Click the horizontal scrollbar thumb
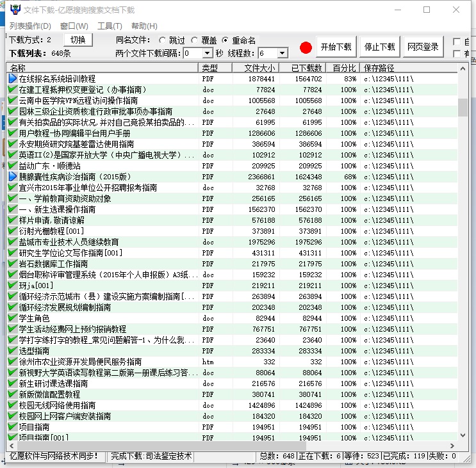The width and height of the screenshot is (476, 468). point(161,446)
